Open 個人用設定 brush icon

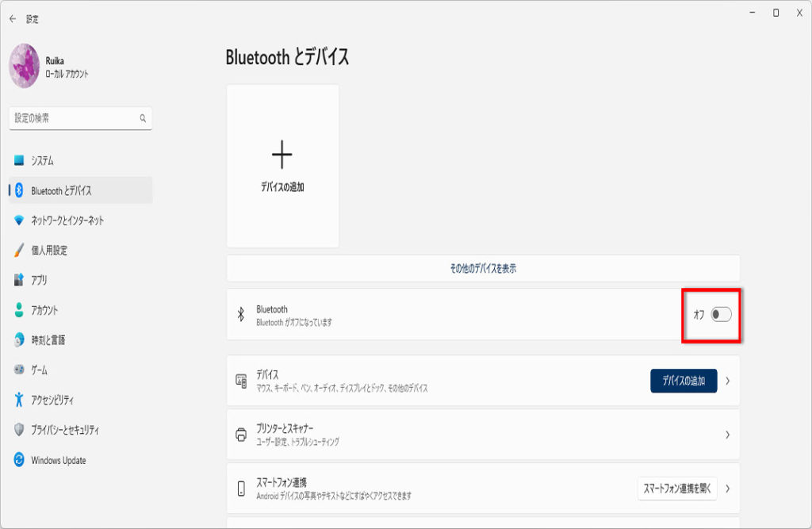pos(19,251)
